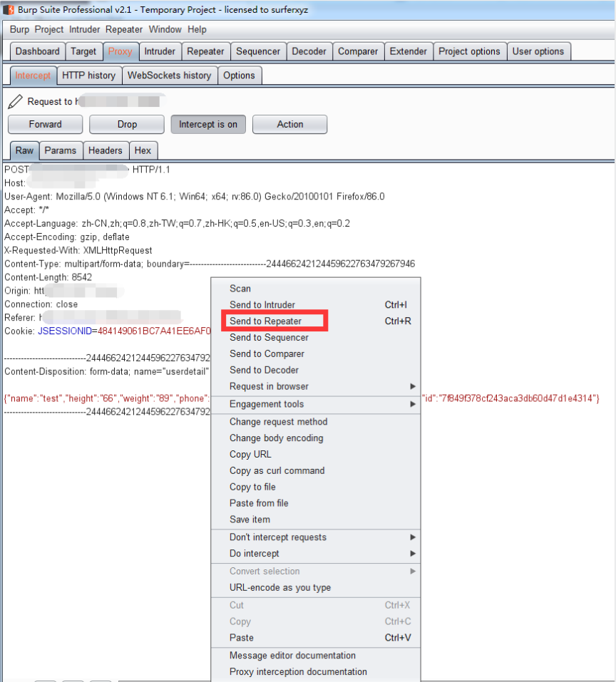
Task: Switch to the Sequencer tab
Action: click(258, 51)
